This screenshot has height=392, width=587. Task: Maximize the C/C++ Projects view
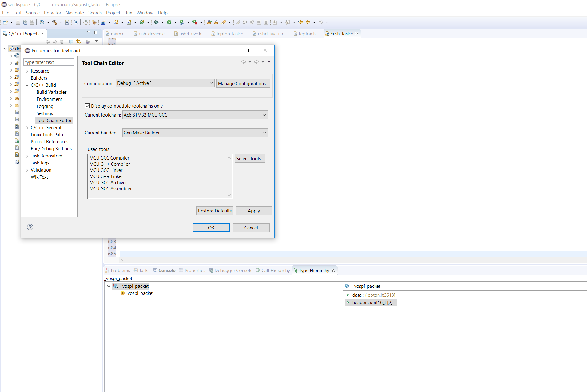click(96, 32)
